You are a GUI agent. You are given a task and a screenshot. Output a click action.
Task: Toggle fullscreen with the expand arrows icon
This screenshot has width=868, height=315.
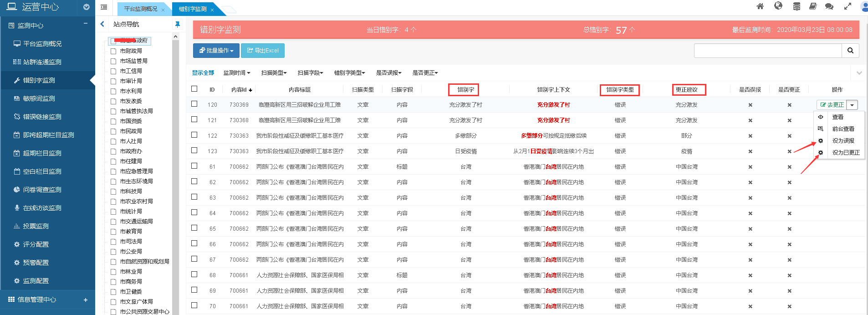(848, 6)
